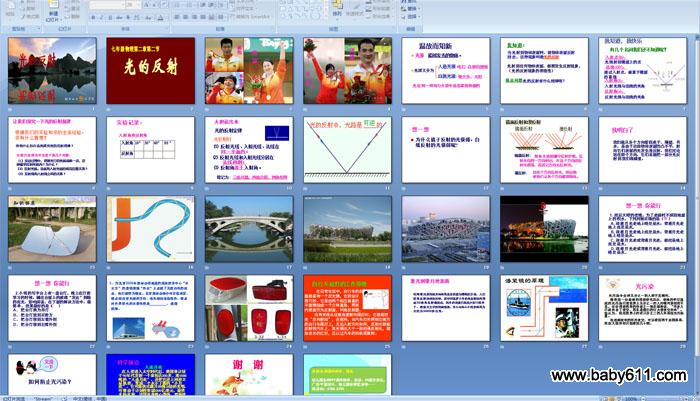Select slide 26 with pink heading and blue paragraph

pyautogui.click(x=446, y=308)
